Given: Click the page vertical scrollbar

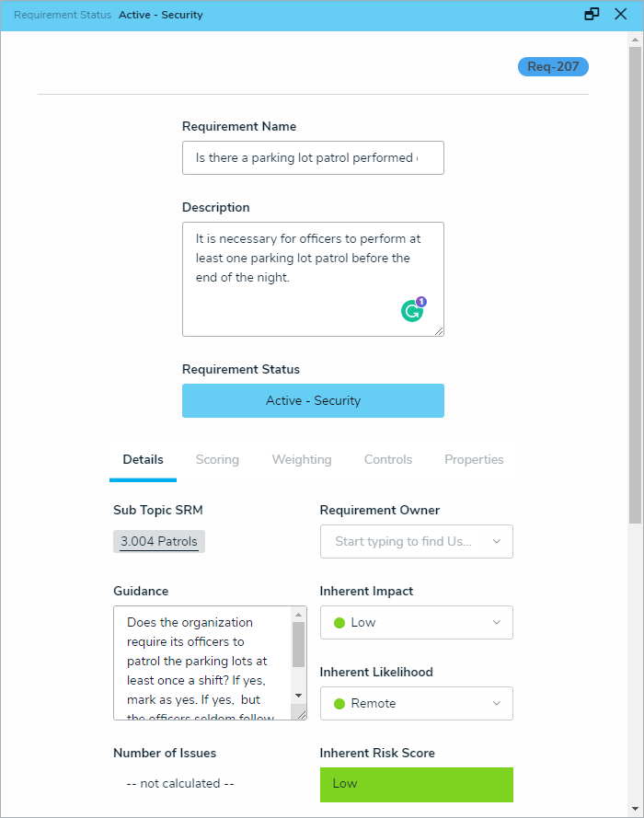Looking at the screenshot, I should 636,276.
